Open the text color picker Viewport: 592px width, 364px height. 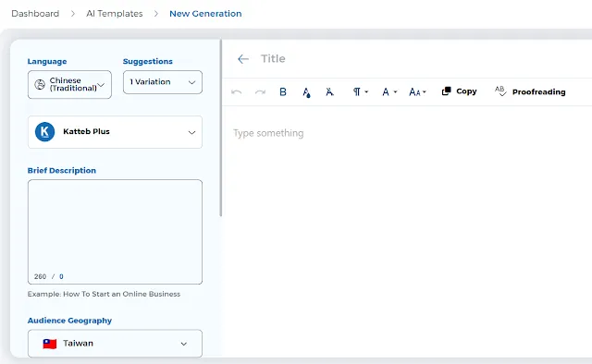click(x=306, y=92)
